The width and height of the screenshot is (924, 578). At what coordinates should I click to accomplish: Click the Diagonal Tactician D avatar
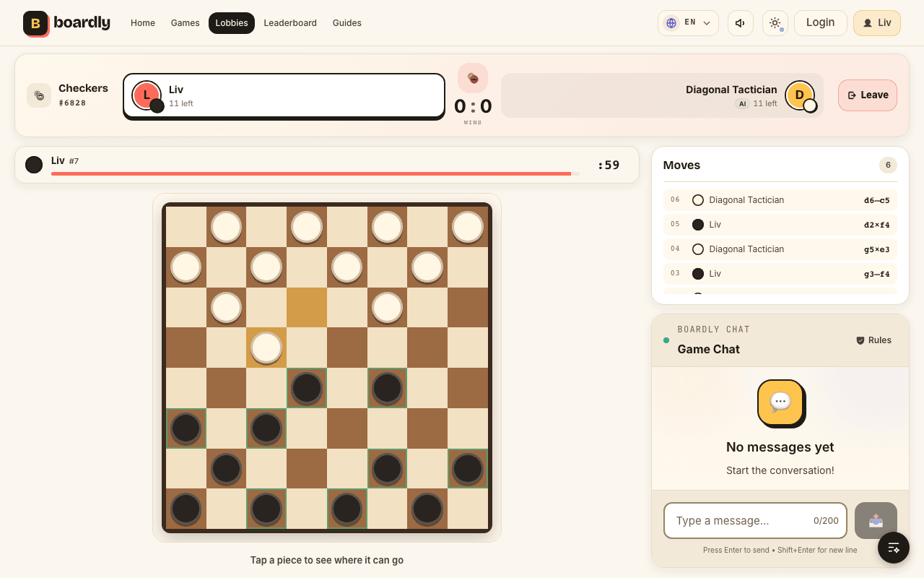tap(800, 95)
